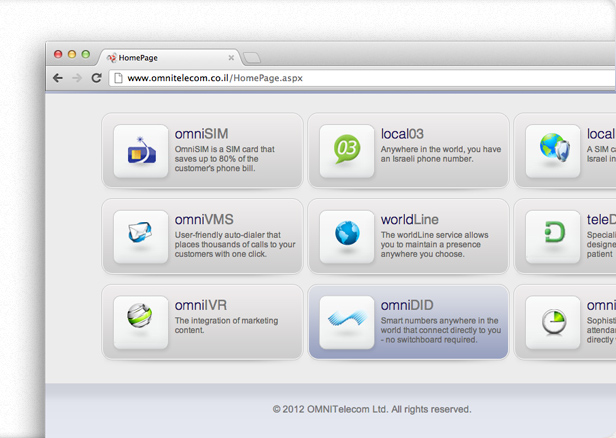The height and width of the screenshot is (438, 616).
Task: Select 'The integration of marketing content' text
Action: point(226,325)
